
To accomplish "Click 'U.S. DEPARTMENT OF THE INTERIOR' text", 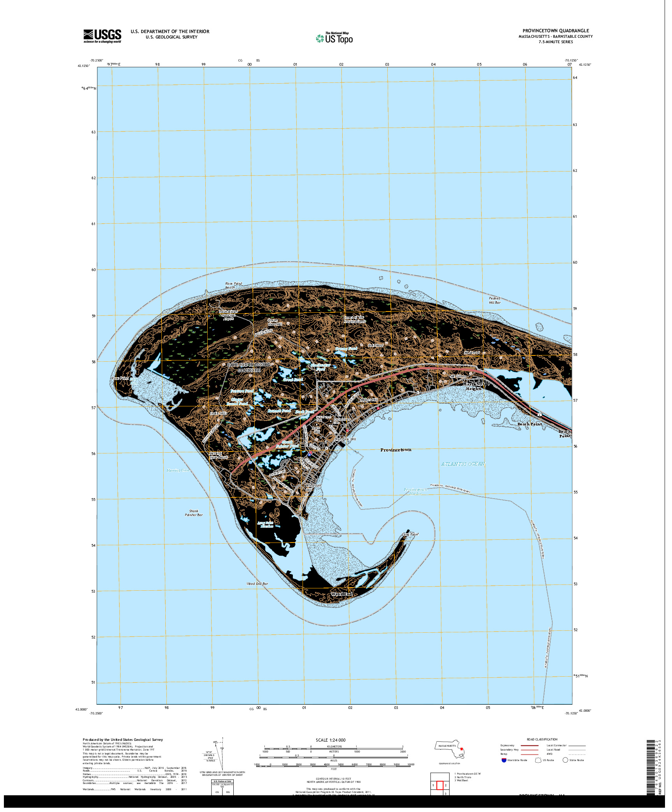I will pyautogui.click(x=170, y=31).
